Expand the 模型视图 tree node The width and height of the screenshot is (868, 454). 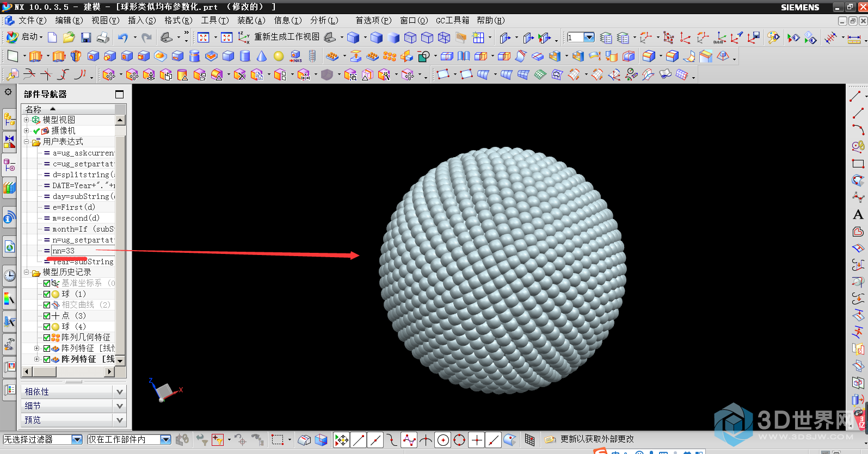26,120
